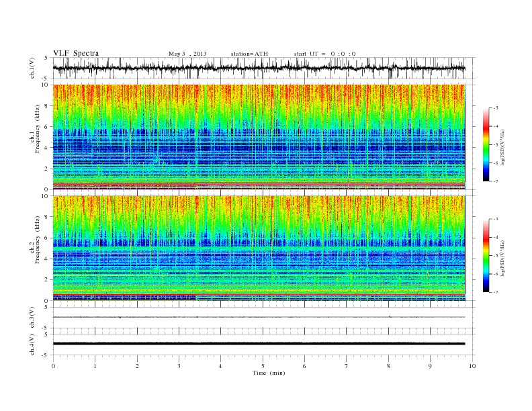The height and width of the screenshot is (411, 532).
Task: Click the "4" kHz tick on ch.2 frequency axis
Action: point(47,259)
